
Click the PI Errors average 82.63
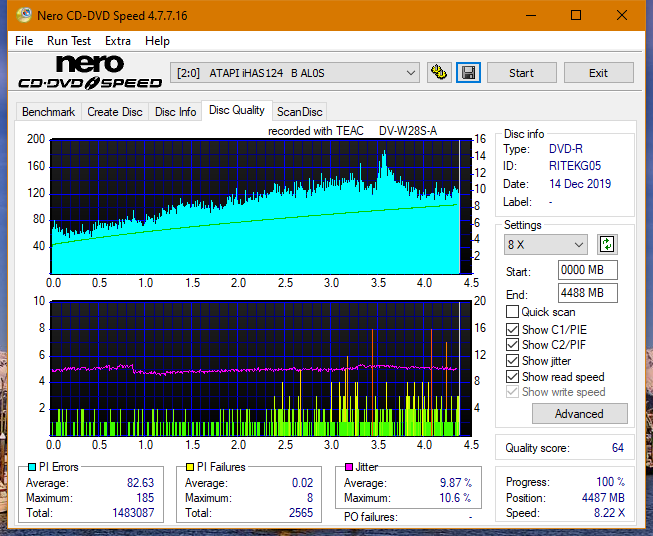click(140, 483)
